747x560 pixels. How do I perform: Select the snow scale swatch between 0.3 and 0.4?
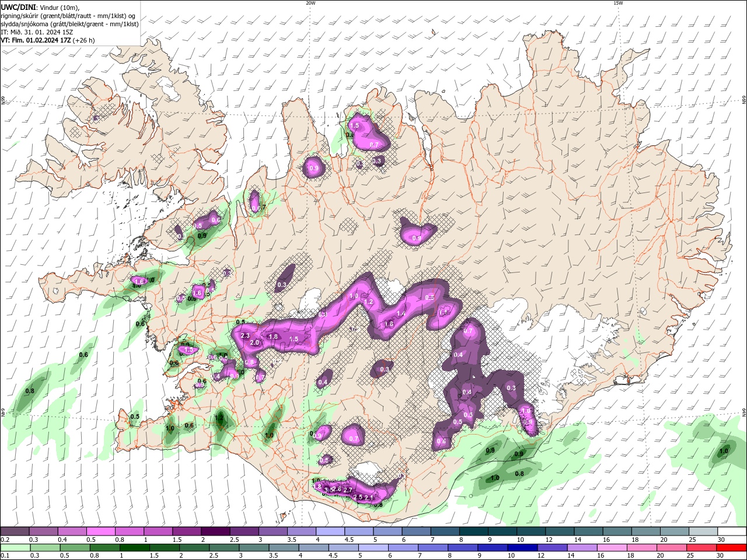click(44, 531)
